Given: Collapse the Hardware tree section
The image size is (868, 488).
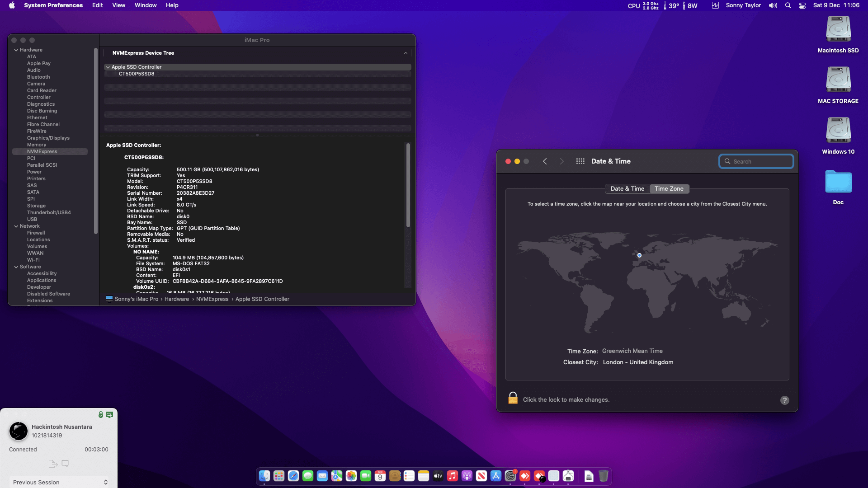Looking at the screenshot, I should pos(16,50).
